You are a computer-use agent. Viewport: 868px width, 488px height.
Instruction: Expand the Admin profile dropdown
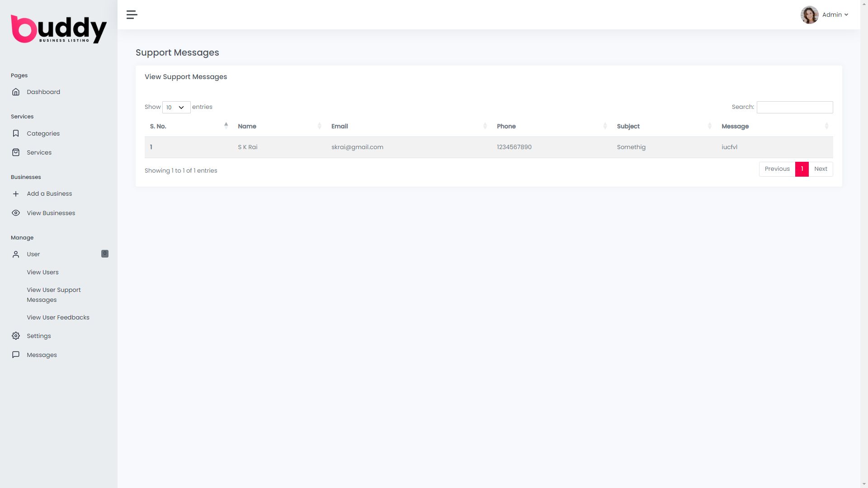point(835,15)
